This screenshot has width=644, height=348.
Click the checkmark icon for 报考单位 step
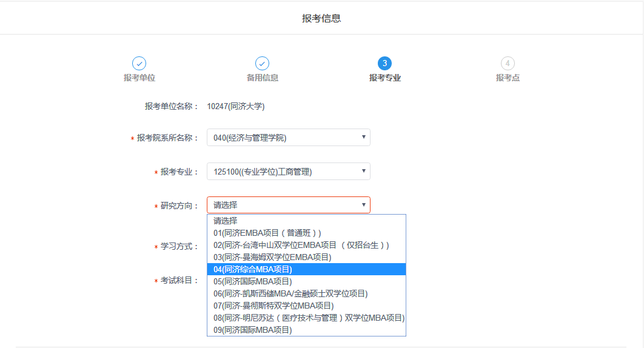(139, 63)
